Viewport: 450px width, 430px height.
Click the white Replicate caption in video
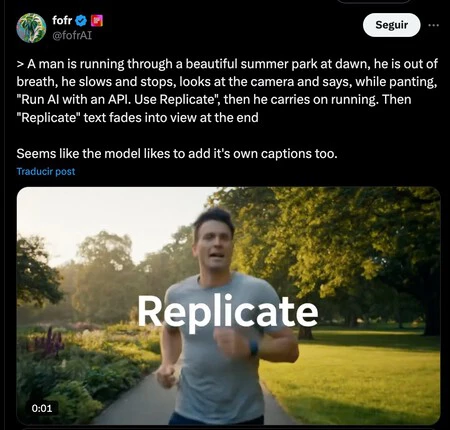pos(228,312)
